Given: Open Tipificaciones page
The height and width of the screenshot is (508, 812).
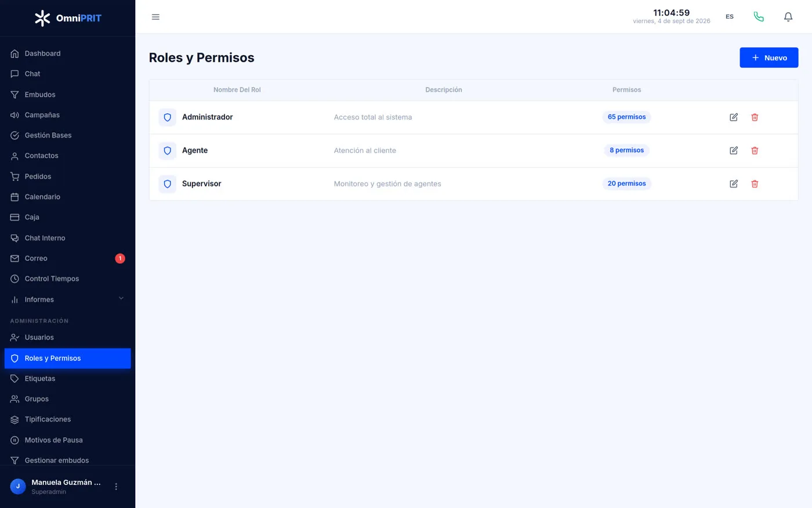Looking at the screenshot, I should pos(68,419).
